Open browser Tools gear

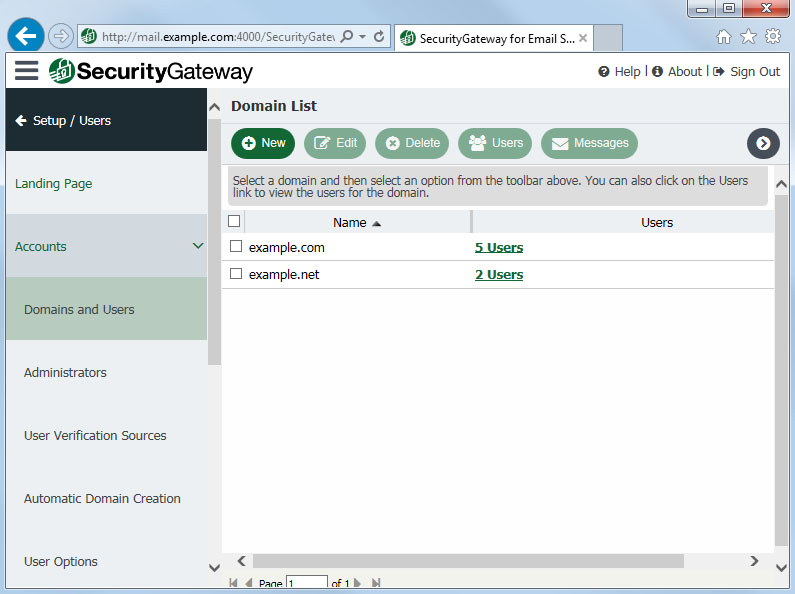tap(773, 36)
